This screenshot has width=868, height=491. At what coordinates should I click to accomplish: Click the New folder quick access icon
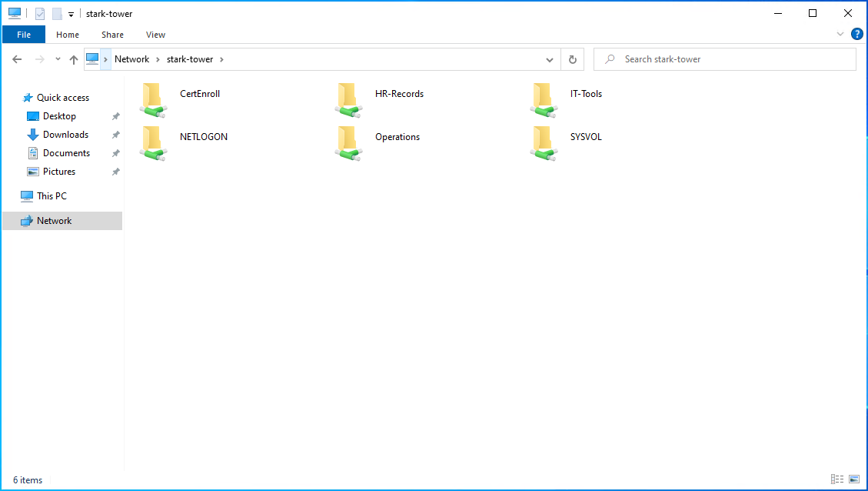click(57, 14)
